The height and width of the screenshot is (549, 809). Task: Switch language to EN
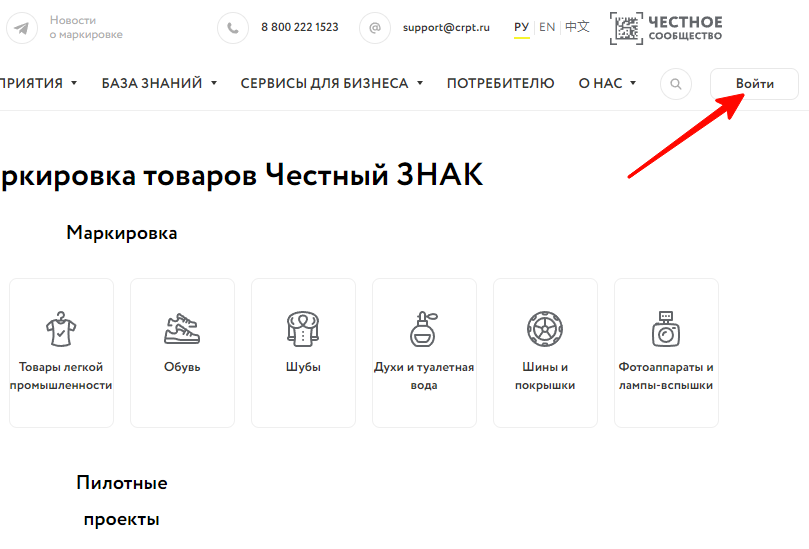pos(547,27)
